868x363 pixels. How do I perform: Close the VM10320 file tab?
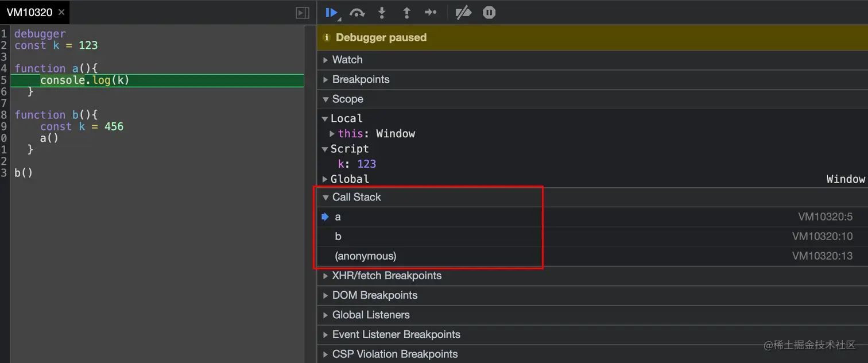[61, 12]
